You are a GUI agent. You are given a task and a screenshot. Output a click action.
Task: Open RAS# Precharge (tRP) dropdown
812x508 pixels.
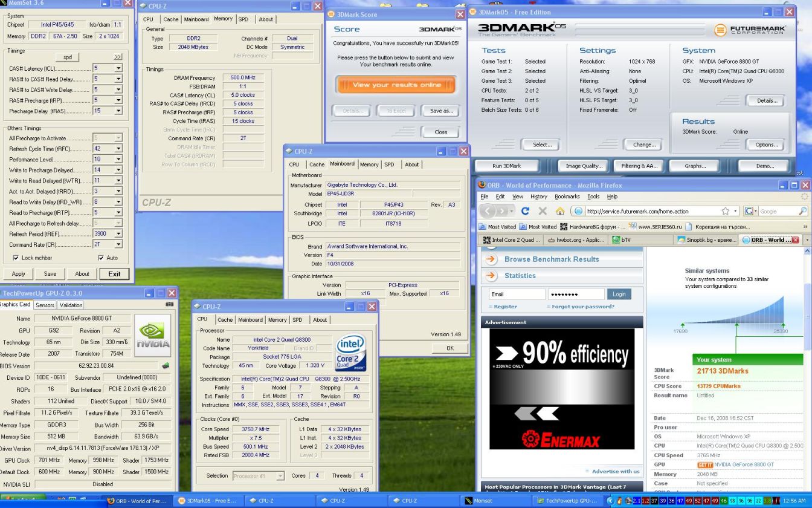[x=118, y=100]
